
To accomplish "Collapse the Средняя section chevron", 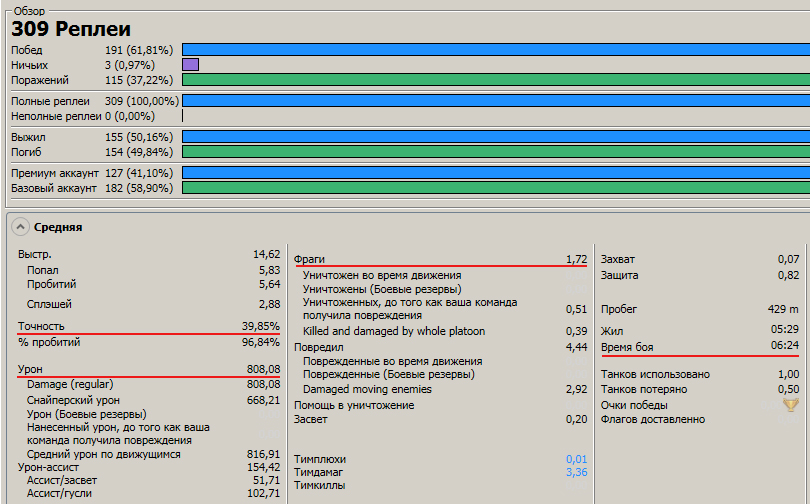I will [20, 227].
